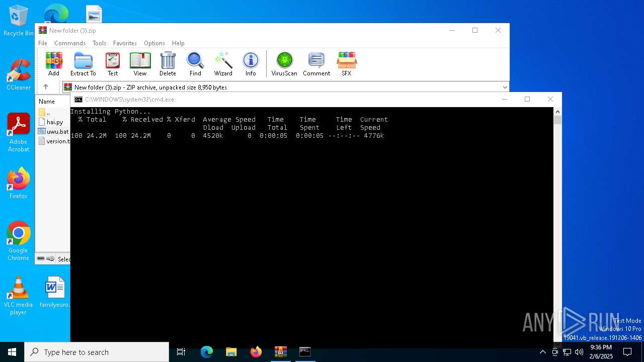Select hai.py in the archive list
This screenshot has height=362, width=644.
(51, 122)
